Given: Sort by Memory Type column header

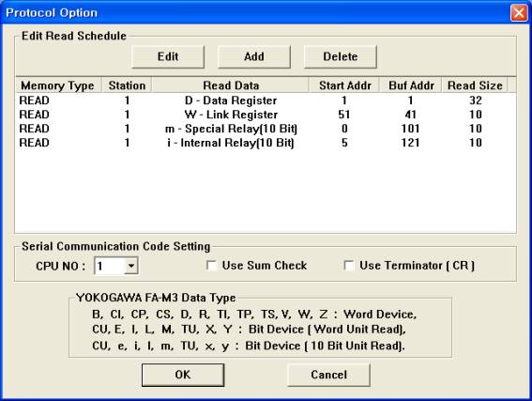Looking at the screenshot, I should click(59, 85).
